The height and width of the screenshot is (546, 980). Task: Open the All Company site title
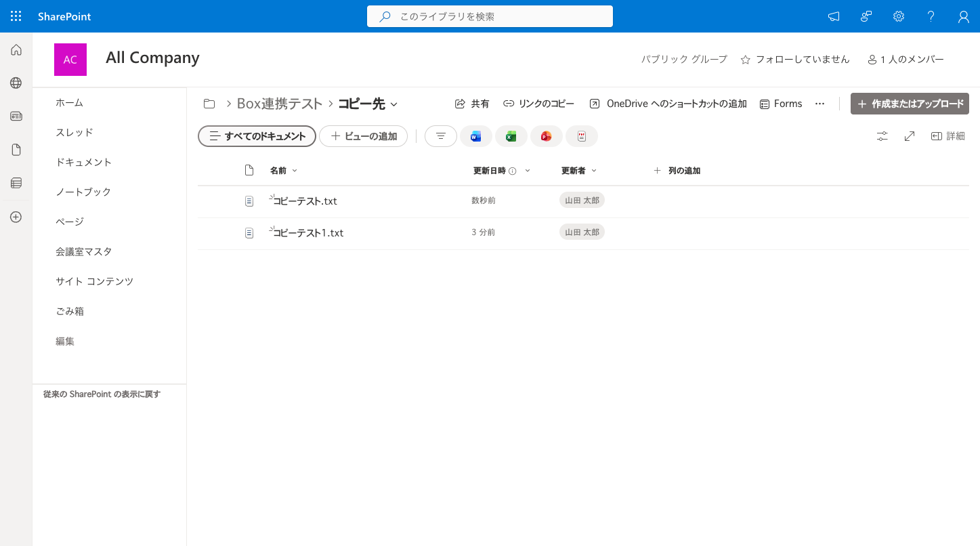(152, 58)
